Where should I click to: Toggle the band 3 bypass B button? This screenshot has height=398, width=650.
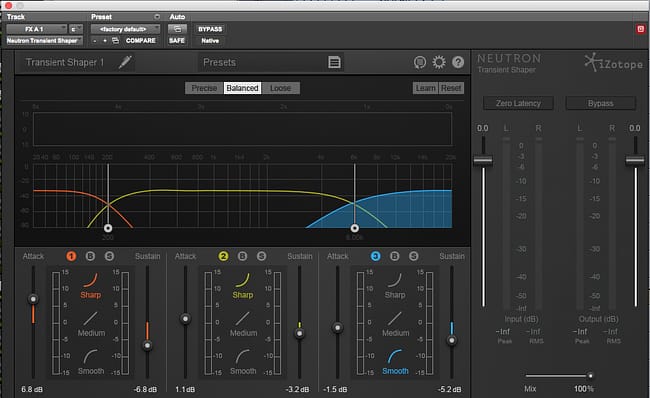pyautogui.click(x=394, y=256)
